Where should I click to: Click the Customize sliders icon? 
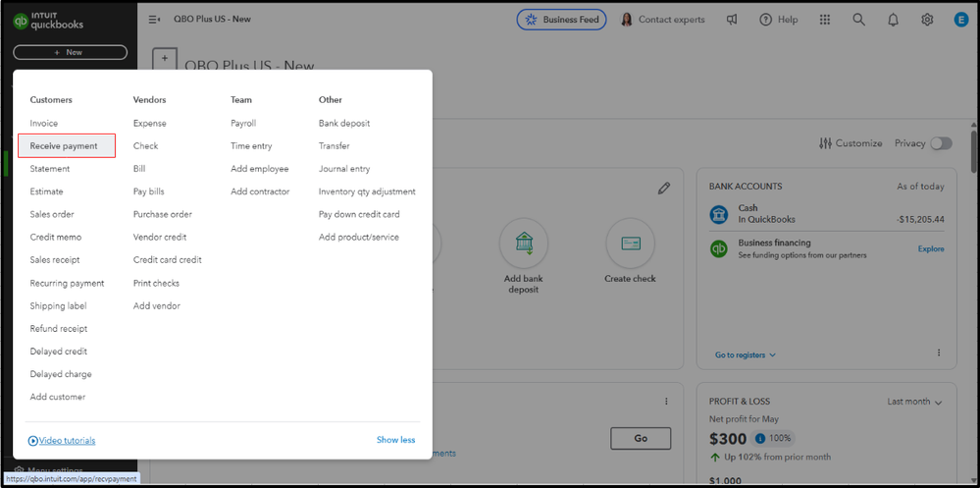point(826,143)
